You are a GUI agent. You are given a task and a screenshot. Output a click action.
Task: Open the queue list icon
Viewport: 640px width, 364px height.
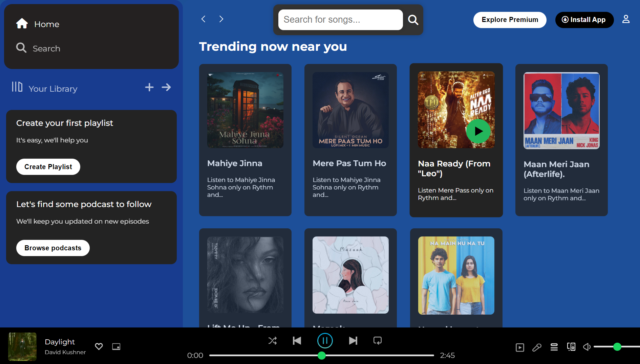tap(554, 347)
